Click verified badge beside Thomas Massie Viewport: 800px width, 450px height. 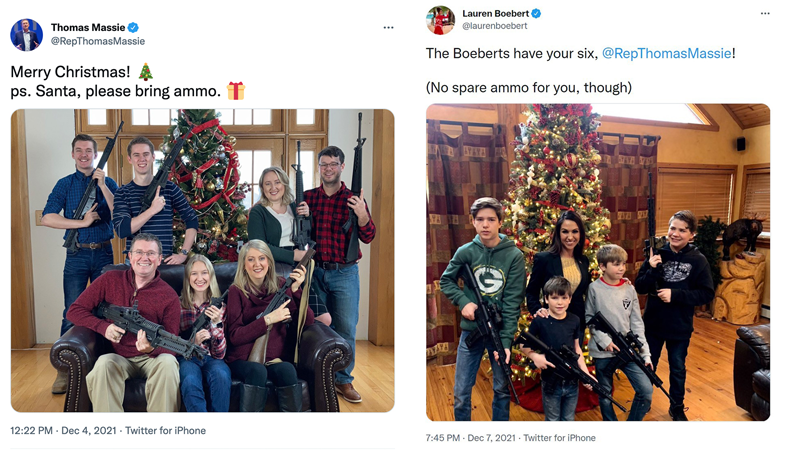pos(134,27)
